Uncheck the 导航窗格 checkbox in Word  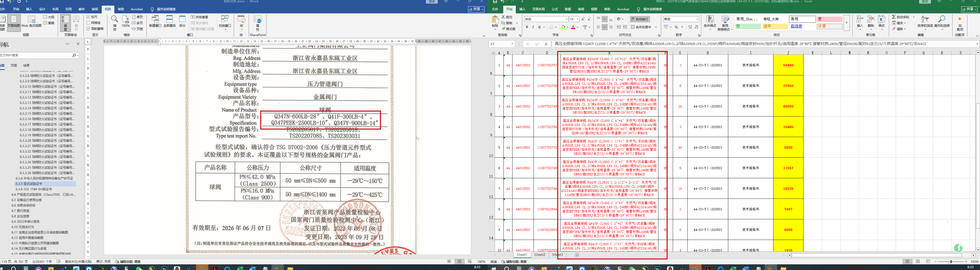(x=88, y=29)
